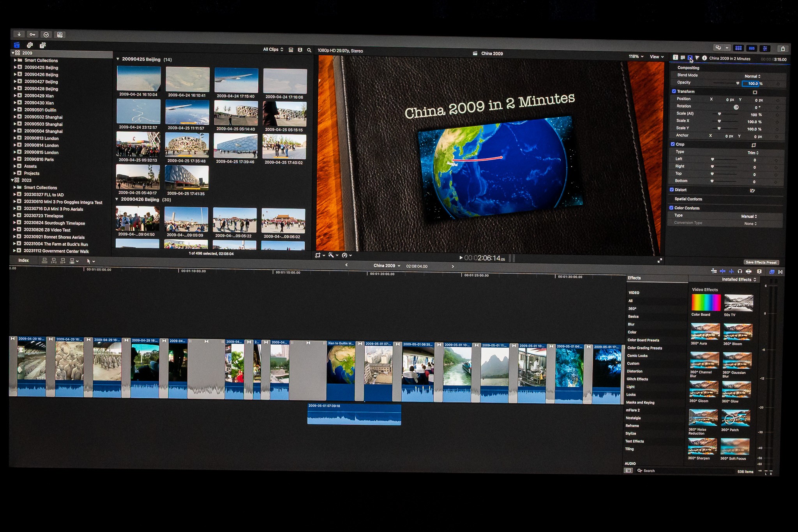Click the background tasks checkmark icon

[46, 35]
